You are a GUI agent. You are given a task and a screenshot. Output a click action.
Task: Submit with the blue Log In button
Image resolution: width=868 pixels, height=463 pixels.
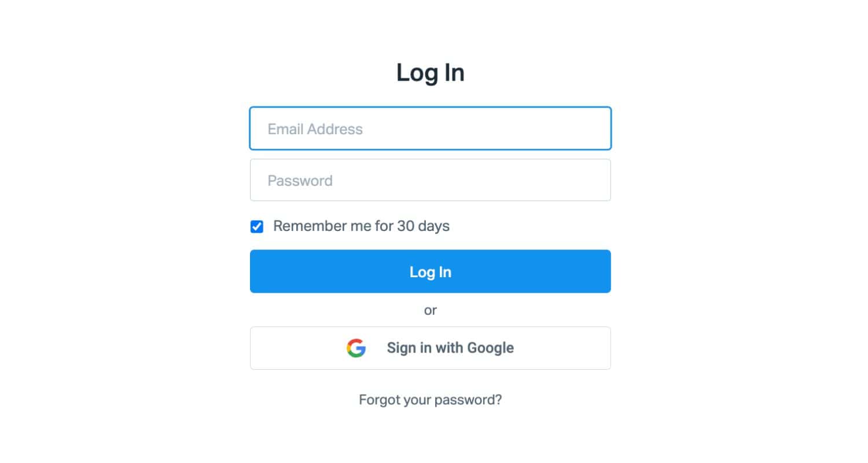coord(431,271)
